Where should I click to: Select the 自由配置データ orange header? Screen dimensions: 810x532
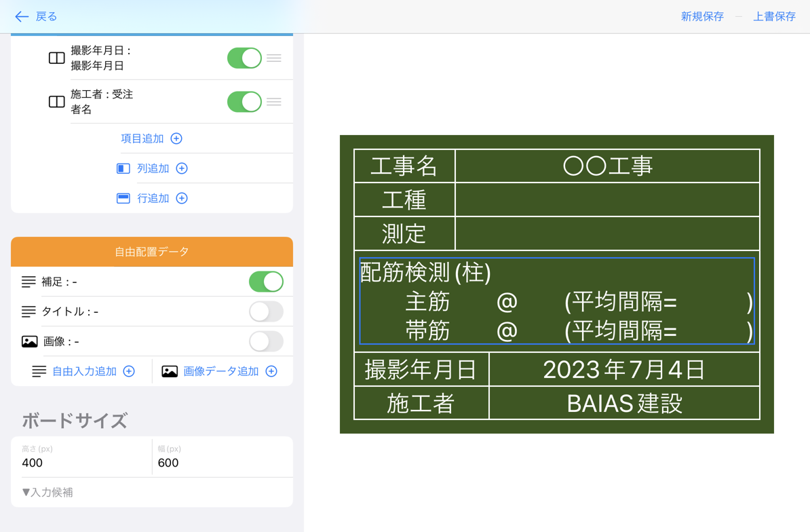[152, 252]
